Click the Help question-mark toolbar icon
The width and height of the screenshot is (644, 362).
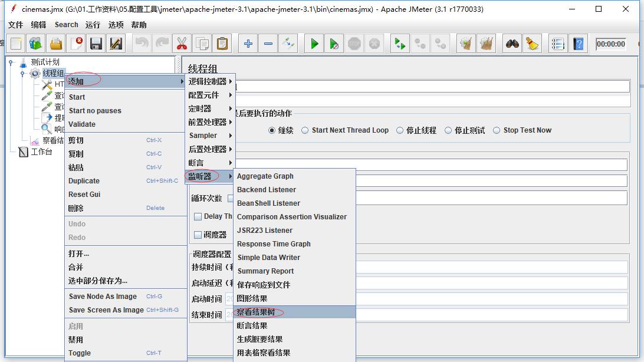click(579, 44)
